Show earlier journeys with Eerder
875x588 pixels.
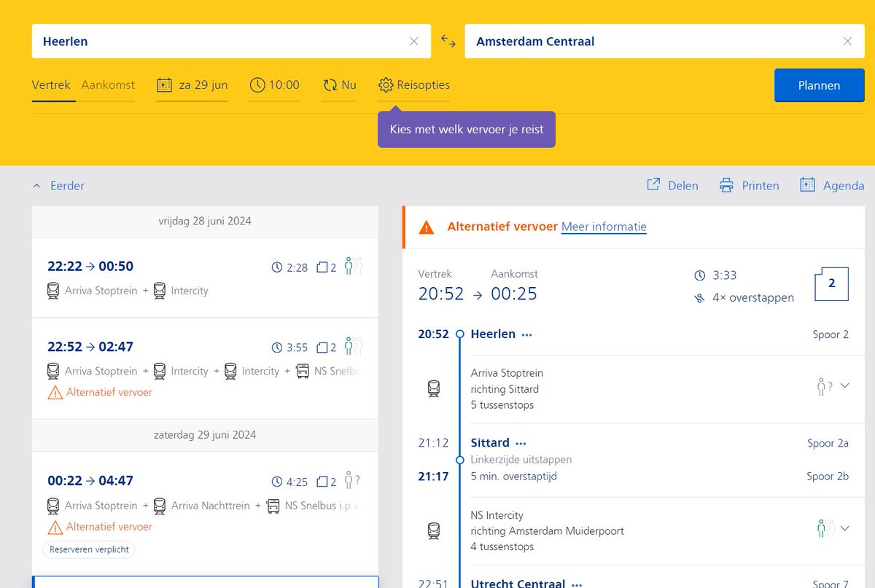(58, 186)
